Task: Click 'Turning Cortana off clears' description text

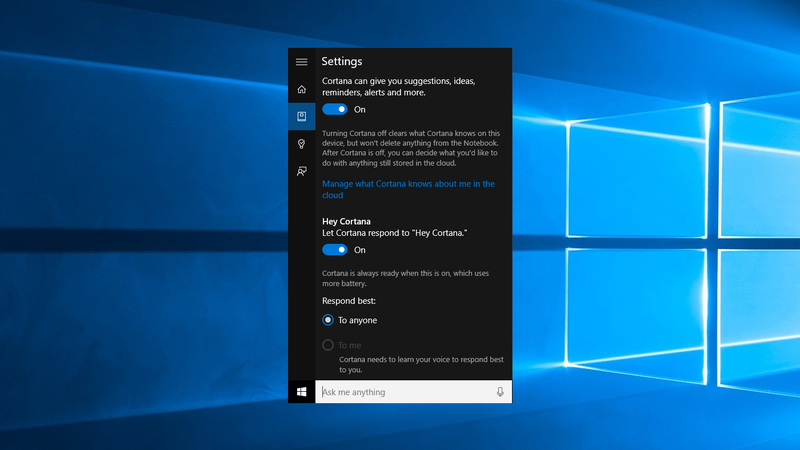Action: pyautogui.click(x=411, y=148)
